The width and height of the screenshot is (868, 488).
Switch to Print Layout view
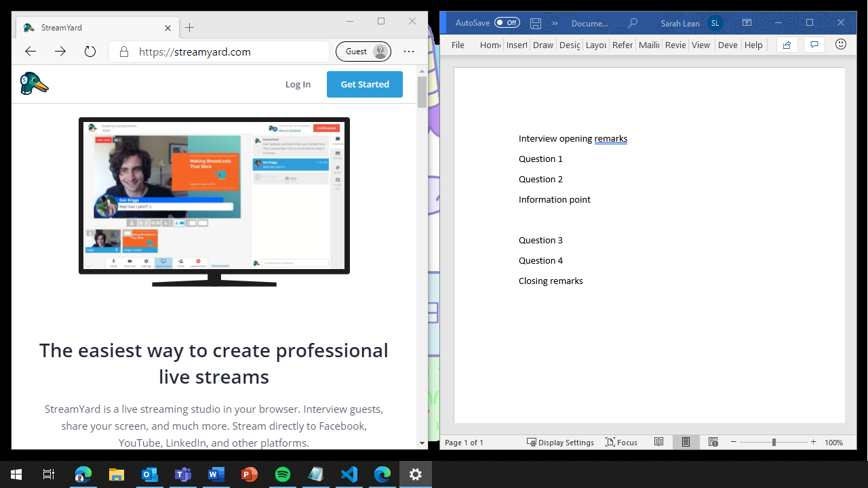[686, 442]
